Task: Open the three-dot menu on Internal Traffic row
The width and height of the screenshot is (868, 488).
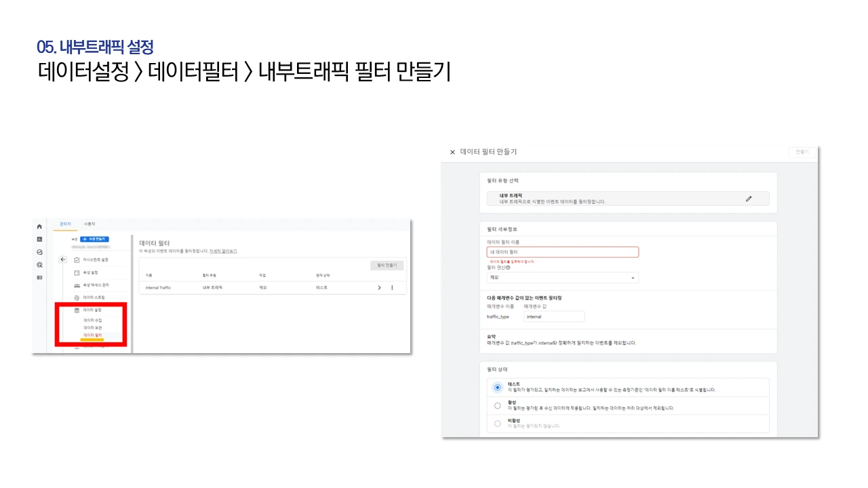Action: (393, 287)
